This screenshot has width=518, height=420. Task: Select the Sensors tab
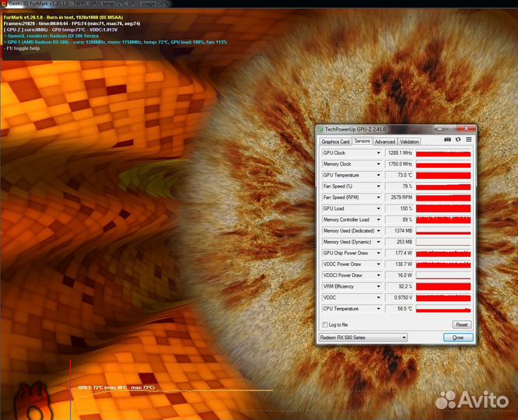coord(362,141)
